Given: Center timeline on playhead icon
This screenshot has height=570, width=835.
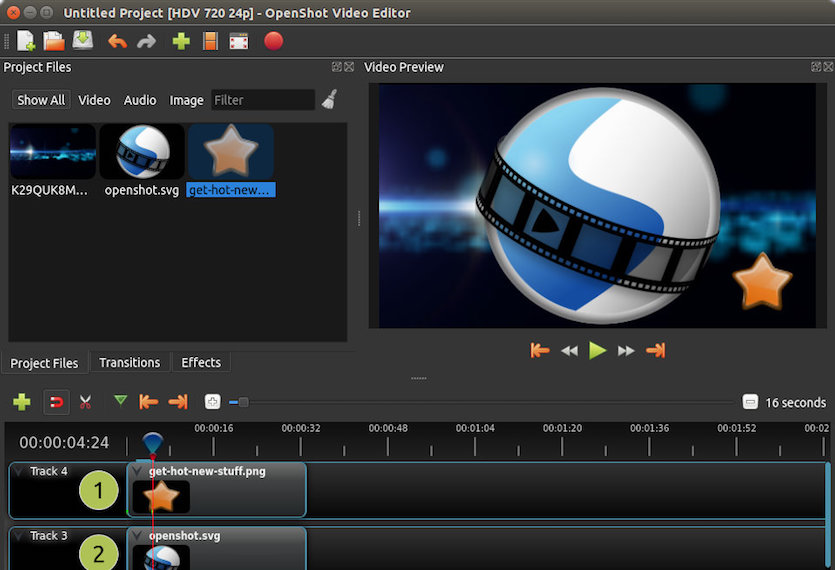Looking at the screenshot, I should click(x=212, y=402).
